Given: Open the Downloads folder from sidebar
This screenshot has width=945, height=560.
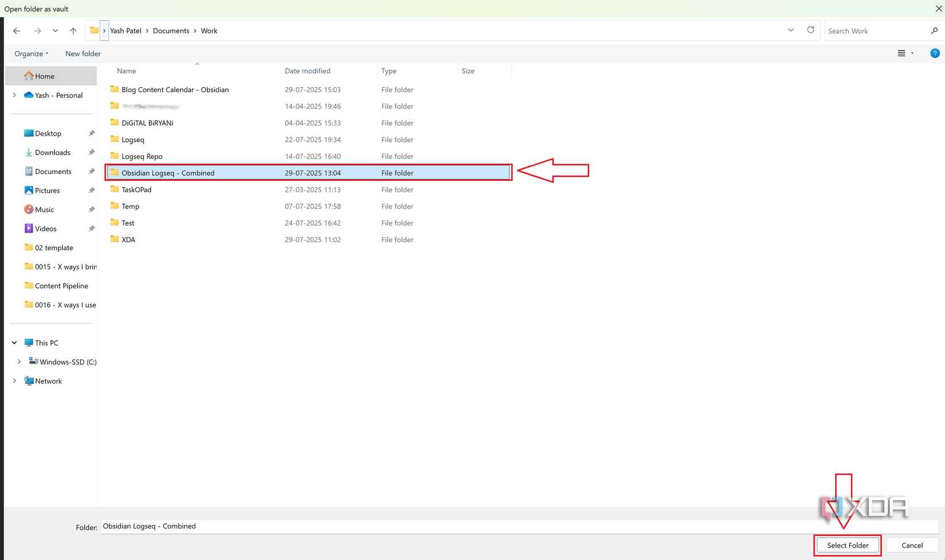Looking at the screenshot, I should [52, 152].
